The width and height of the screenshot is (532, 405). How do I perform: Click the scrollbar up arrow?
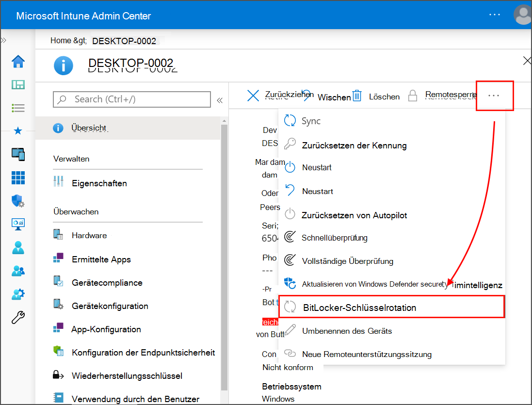click(x=224, y=120)
